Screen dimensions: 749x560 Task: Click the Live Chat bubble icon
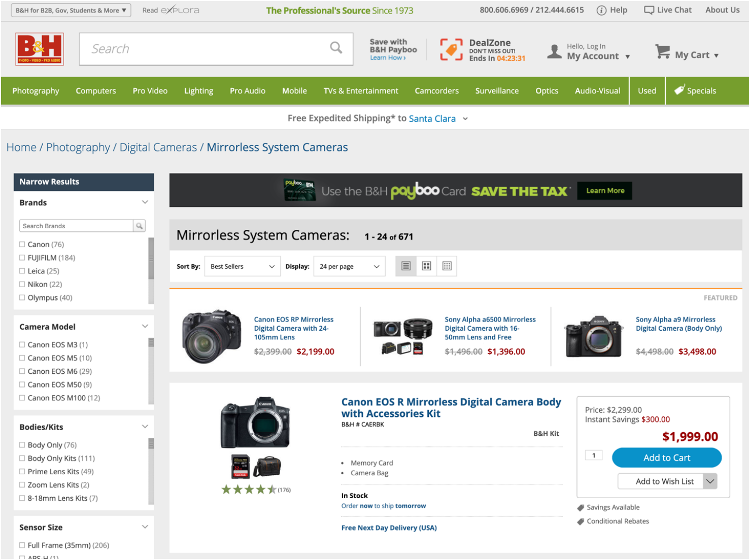649,10
